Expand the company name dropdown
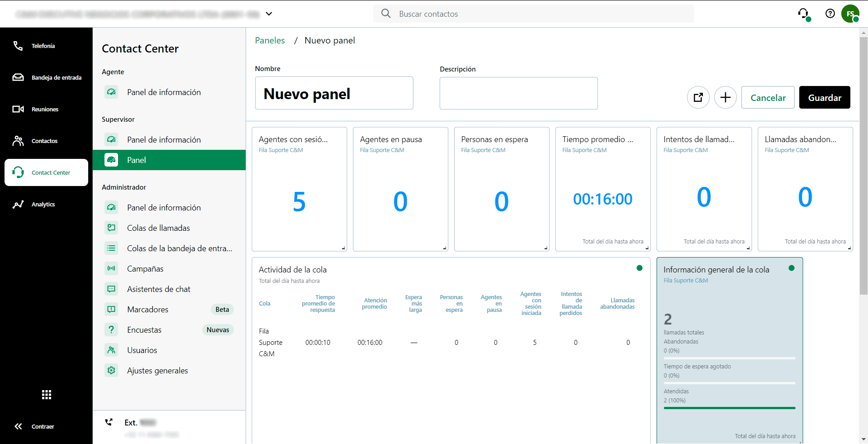Screen dimensions: 868x444 pyautogui.click(x=269, y=14)
